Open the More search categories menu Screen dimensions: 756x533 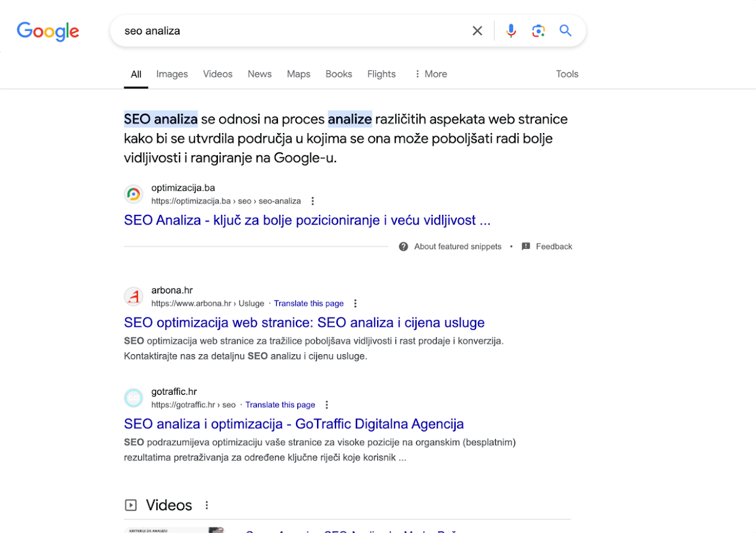(x=430, y=74)
